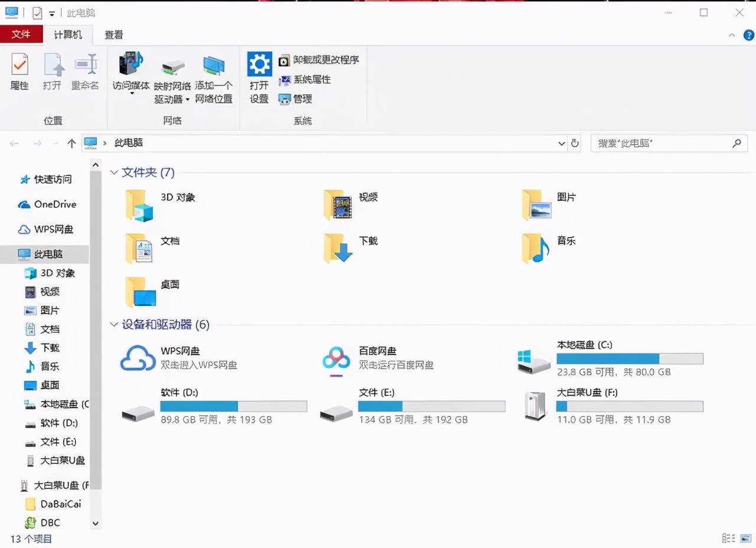Click the Help question mark button
Screen dimensions: 756x548
[x=748, y=35]
